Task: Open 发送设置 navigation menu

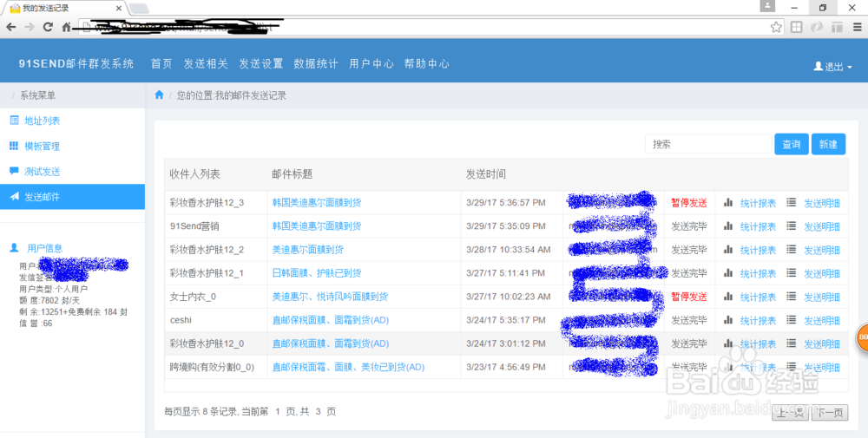Action: click(260, 63)
